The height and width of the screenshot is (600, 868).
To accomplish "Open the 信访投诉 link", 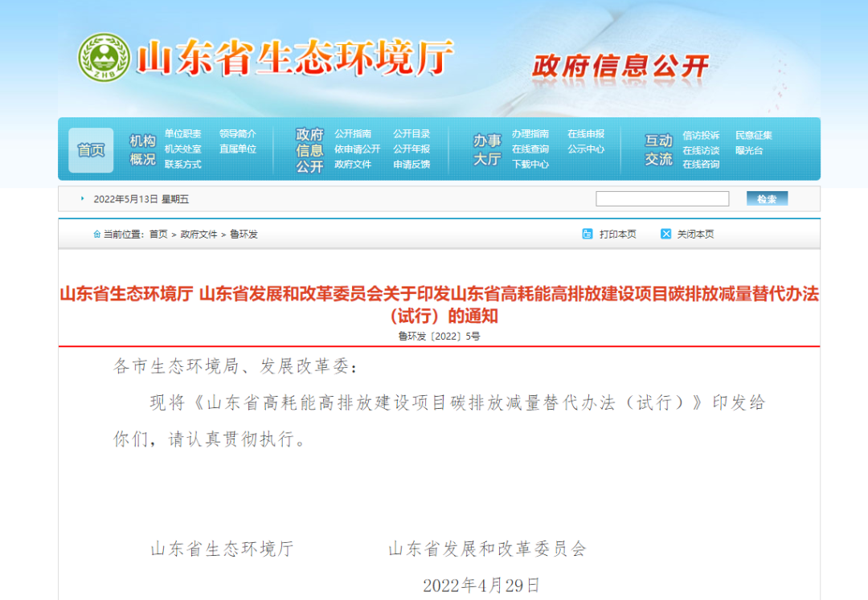I will [701, 135].
